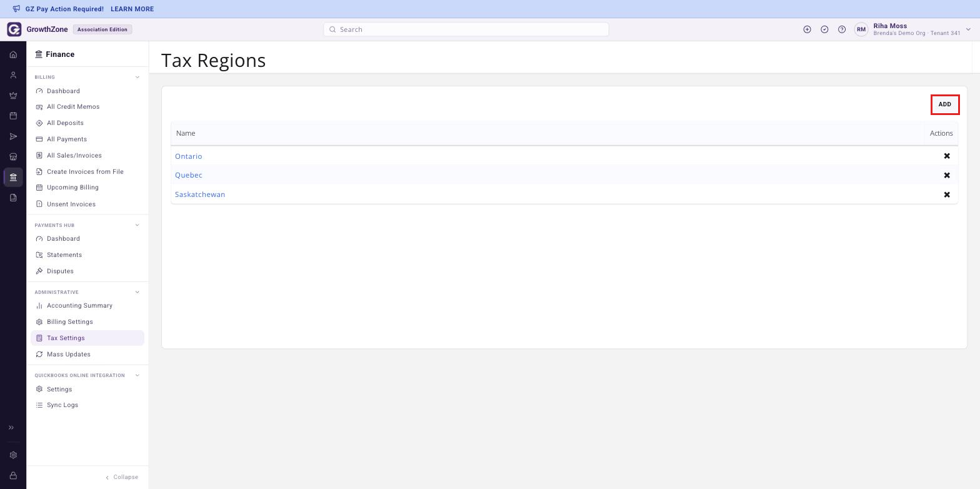Open the Events calendar icon in the rail
The image size is (980, 489).
coord(13,116)
